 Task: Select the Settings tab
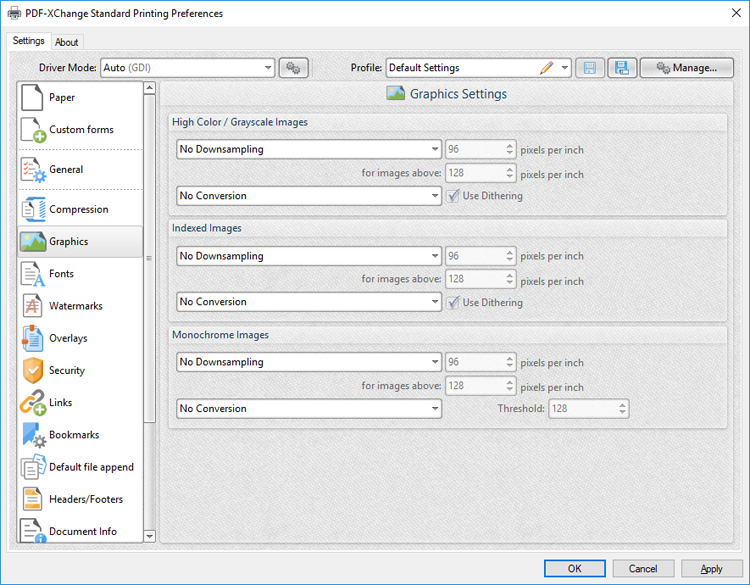pyautogui.click(x=28, y=41)
